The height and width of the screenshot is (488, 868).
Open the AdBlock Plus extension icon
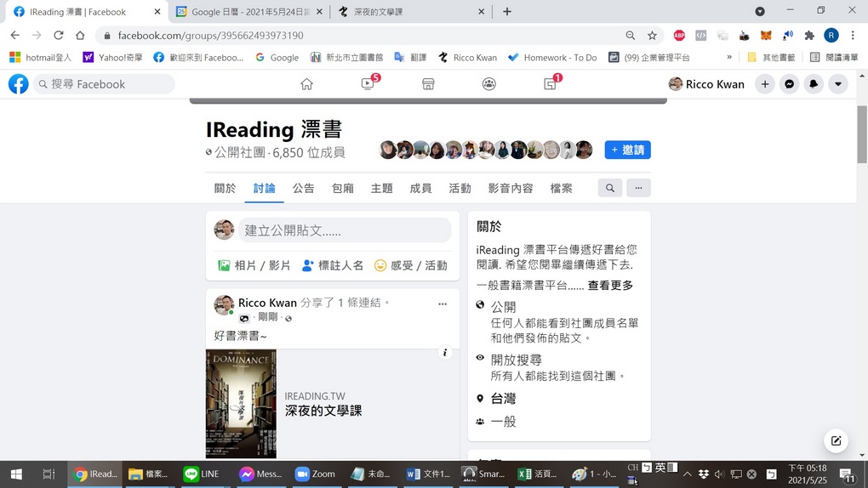(x=679, y=36)
